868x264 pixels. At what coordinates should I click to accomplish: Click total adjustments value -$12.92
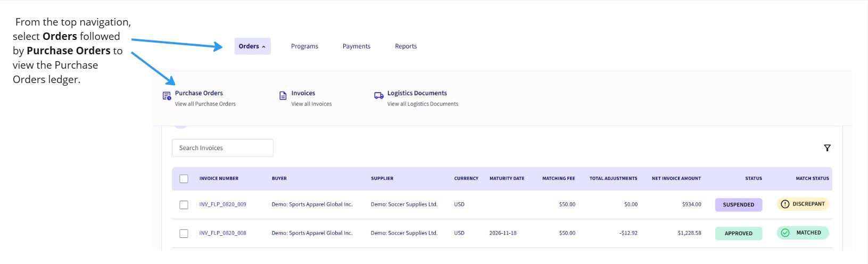coord(629,233)
